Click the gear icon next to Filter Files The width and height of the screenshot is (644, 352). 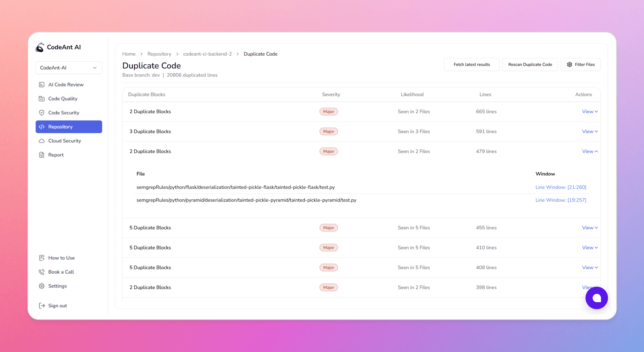(x=569, y=64)
